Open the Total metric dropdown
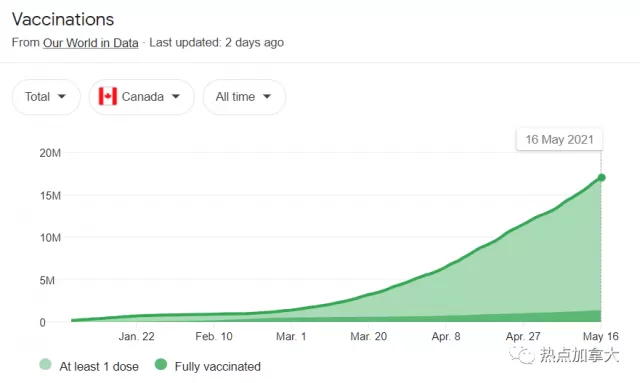Image resolution: width=640 pixels, height=383 pixels. pyautogui.click(x=46, y=97)
